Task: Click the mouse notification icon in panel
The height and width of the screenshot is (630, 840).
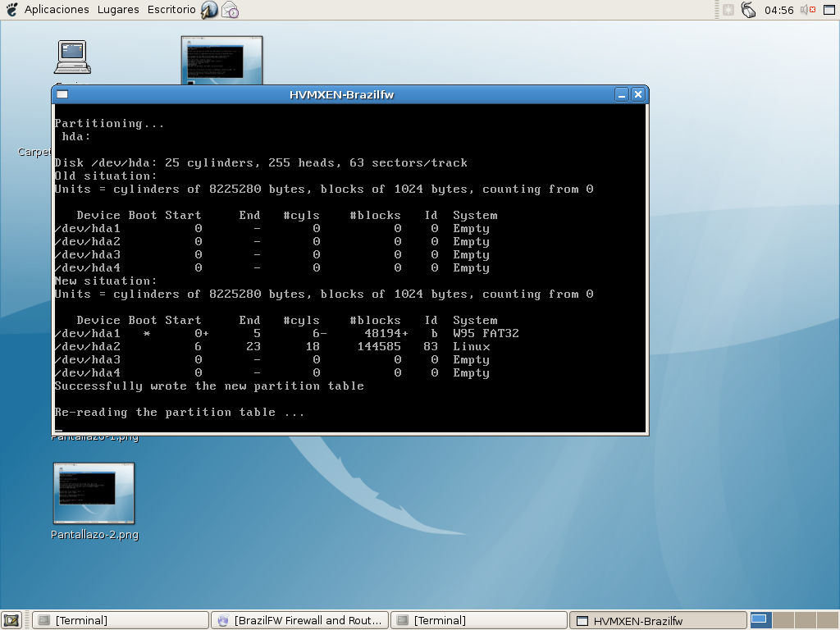Action: (747, 10)
